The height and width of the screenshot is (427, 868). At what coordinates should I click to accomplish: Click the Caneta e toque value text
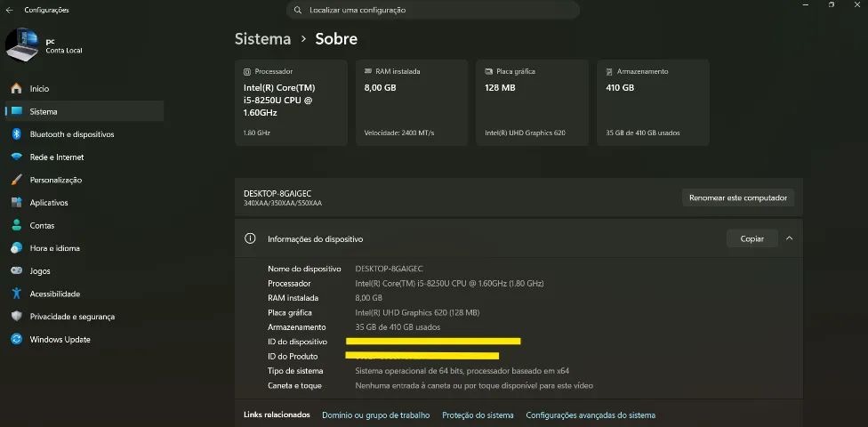474,385
